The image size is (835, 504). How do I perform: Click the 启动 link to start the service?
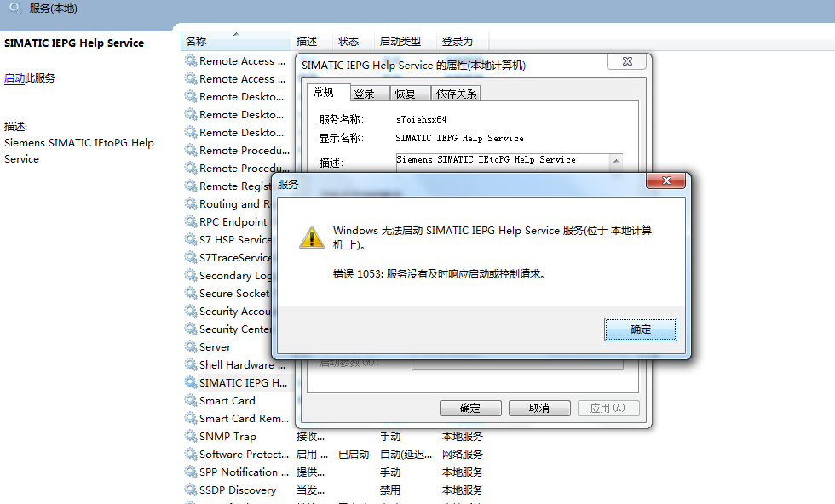(x=14, y=78)
